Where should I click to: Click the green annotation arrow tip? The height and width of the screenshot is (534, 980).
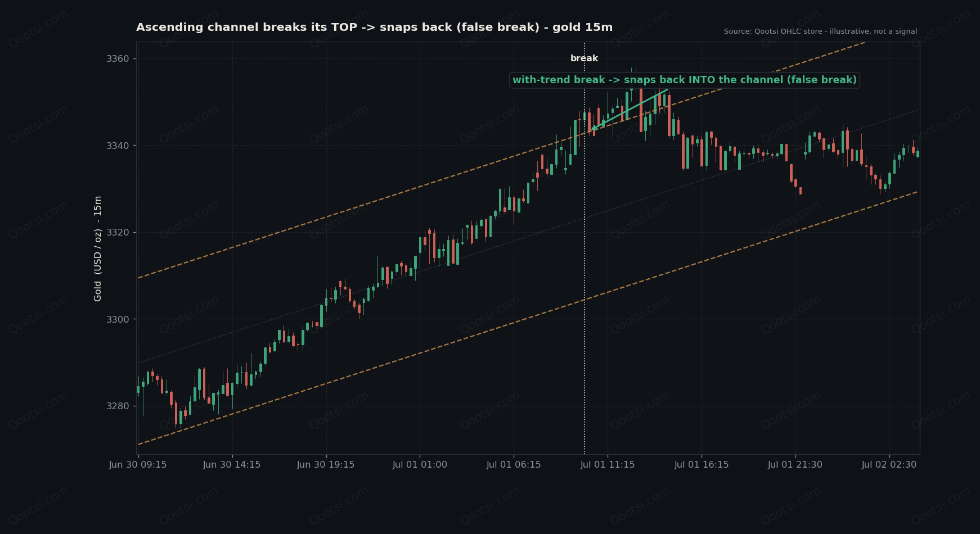[592, 130]
